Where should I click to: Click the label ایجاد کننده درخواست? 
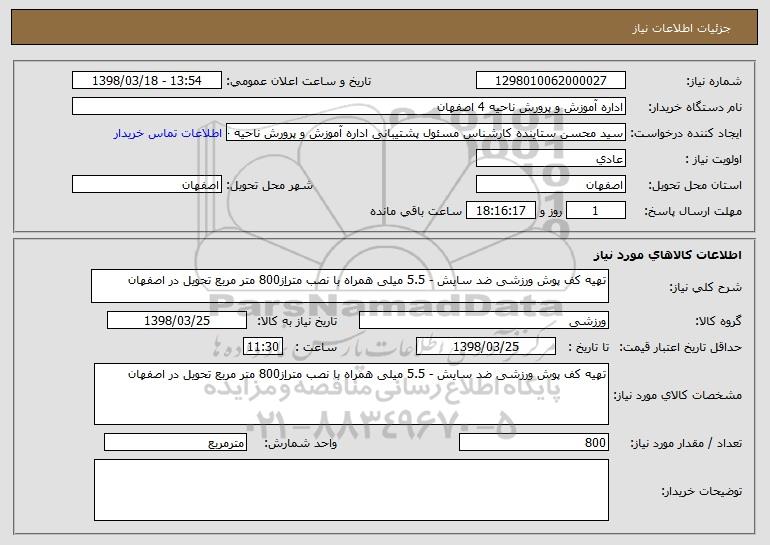pyautogui.click(x=686, y=133)
